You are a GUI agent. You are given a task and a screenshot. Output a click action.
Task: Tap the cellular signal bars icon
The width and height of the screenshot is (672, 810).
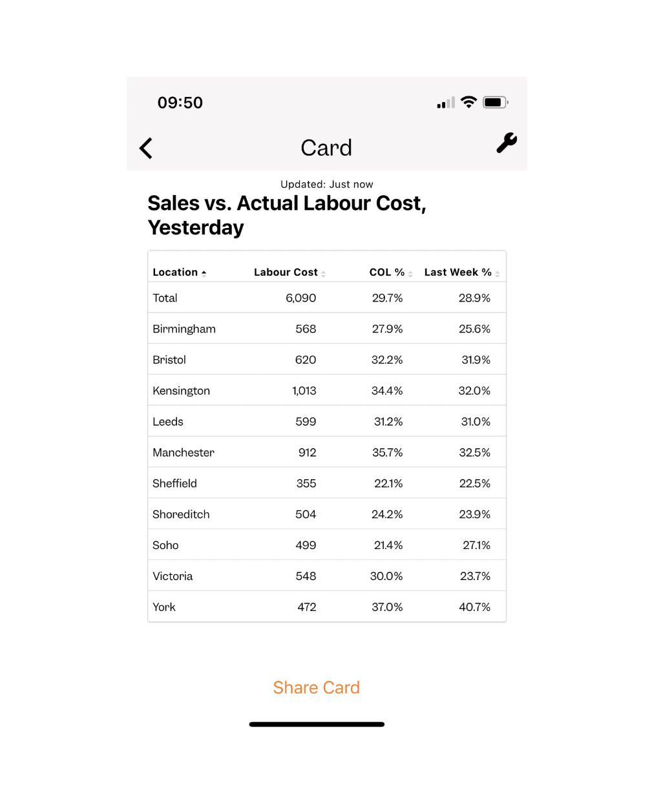pos(446,103)
